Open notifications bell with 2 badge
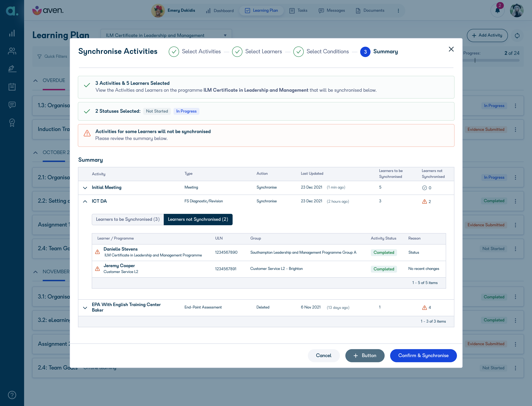532x406 pixels. point(497,10)
